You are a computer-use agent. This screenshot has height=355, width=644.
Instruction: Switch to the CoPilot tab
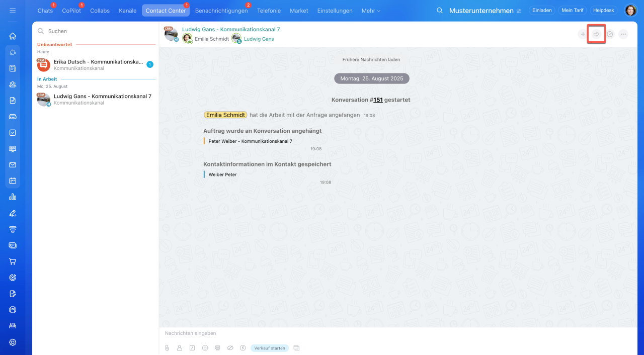click(x=71, y=11)
